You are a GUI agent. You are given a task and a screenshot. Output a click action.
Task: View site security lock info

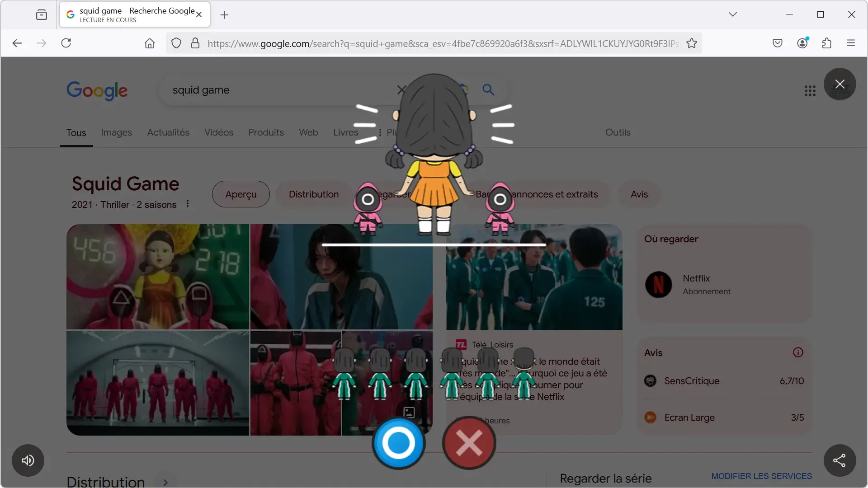(195, 43)
